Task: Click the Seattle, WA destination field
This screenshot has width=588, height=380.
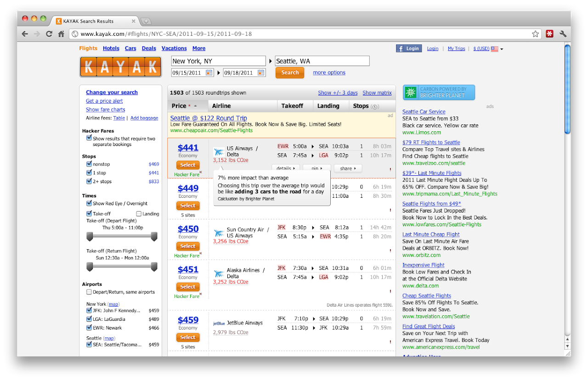Action: [x=322, y=61]
